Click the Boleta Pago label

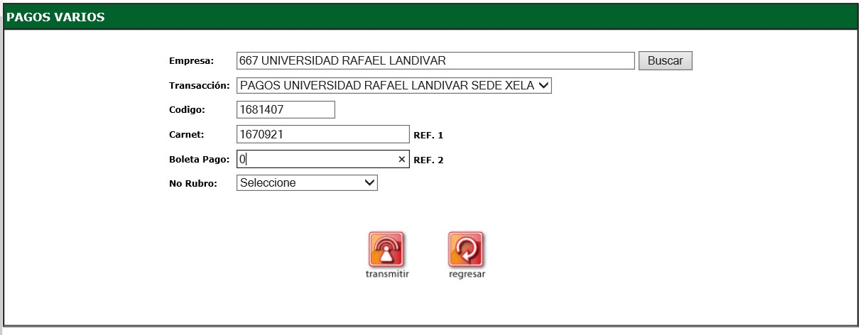pyautogui.click(x=199, y=160)
